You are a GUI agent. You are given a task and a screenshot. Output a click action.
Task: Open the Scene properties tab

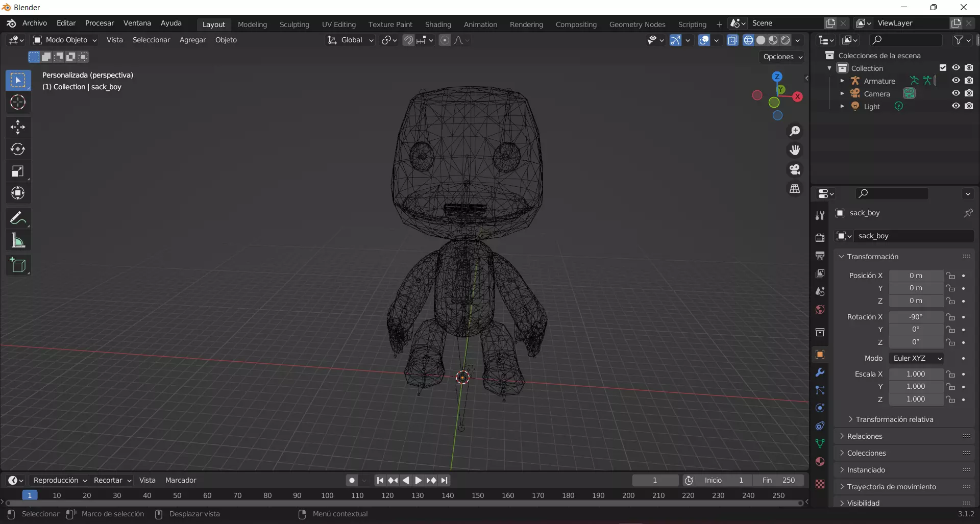820,291
